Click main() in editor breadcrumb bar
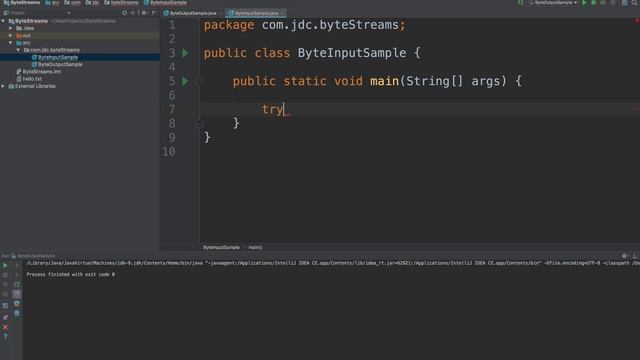This screenshot has height=360, width=640. coord(256,247)
